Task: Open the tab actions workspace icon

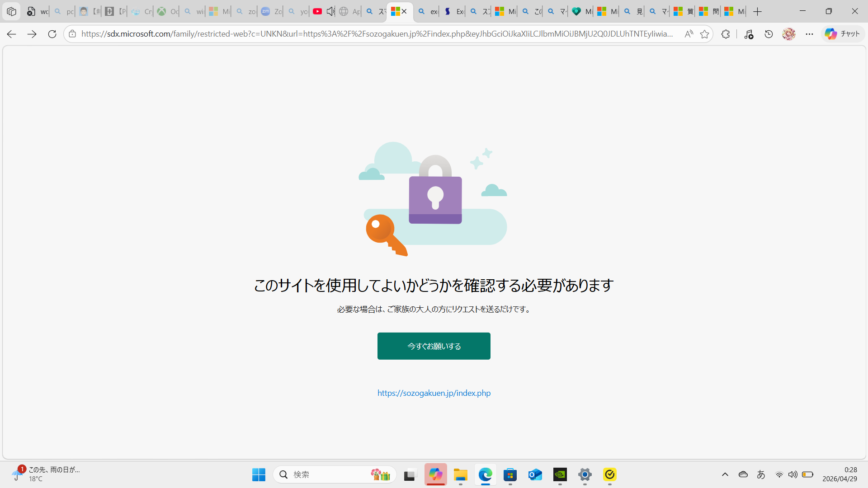Action: [x=11, y=12]
